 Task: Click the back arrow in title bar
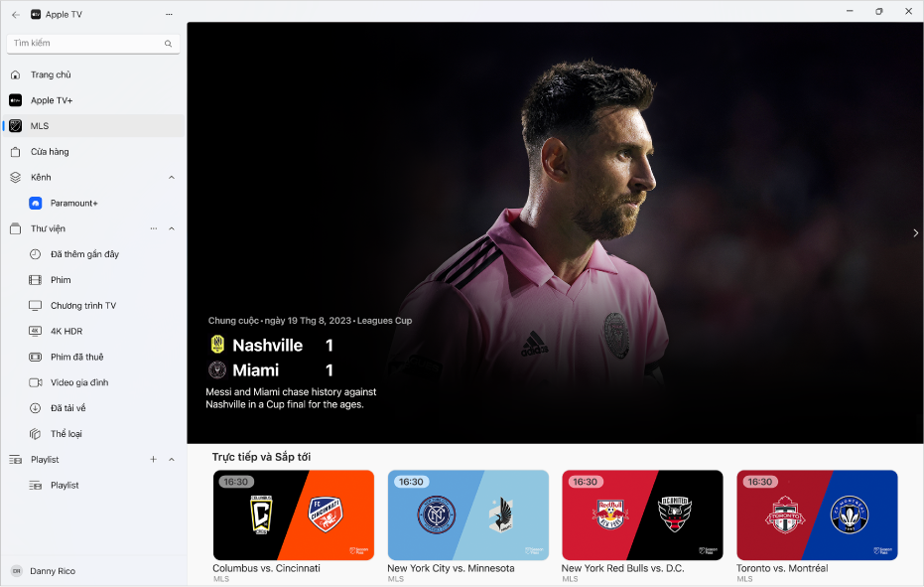16,15
